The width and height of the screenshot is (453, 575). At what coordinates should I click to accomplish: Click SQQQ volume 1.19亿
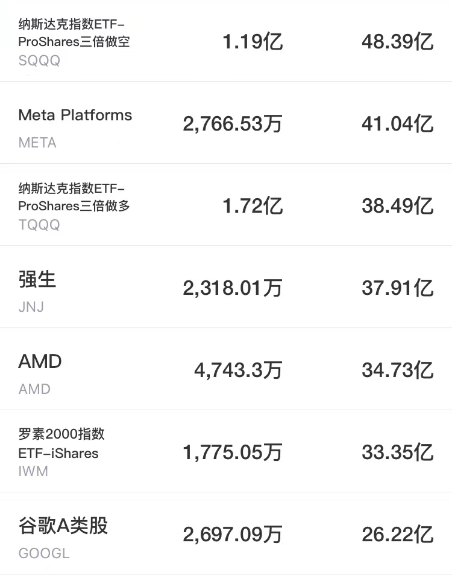253,41
